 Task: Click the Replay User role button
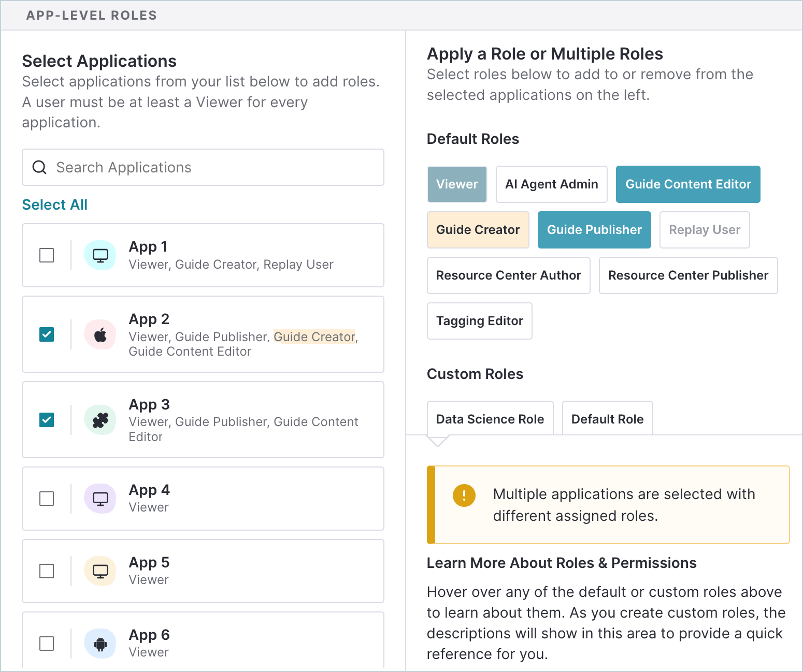tap(705, 230)
